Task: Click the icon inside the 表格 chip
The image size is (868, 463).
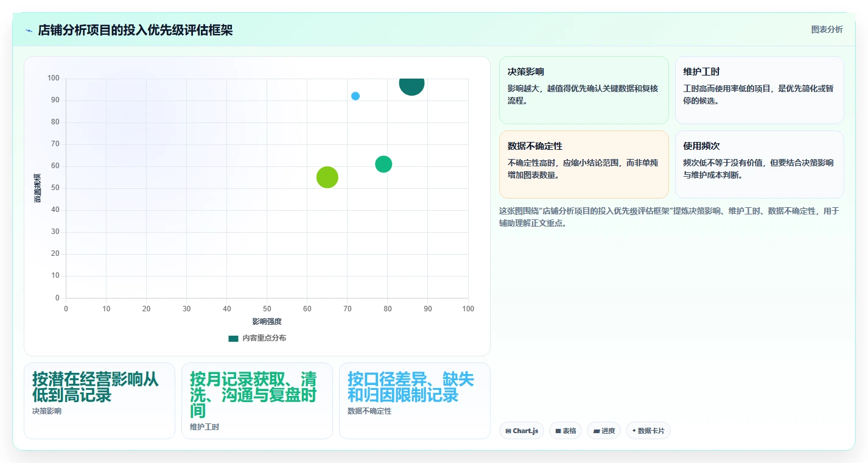Action: [558, 431]
